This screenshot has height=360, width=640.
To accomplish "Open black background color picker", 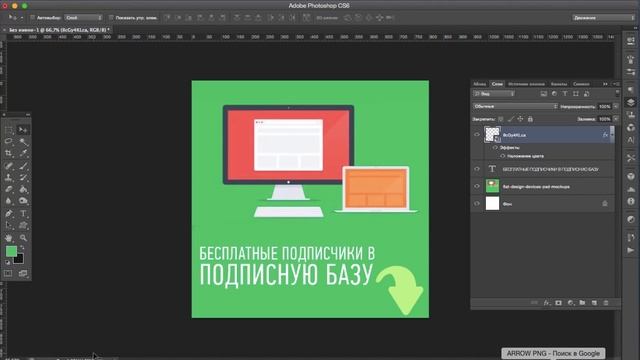I will click(20, 260).
